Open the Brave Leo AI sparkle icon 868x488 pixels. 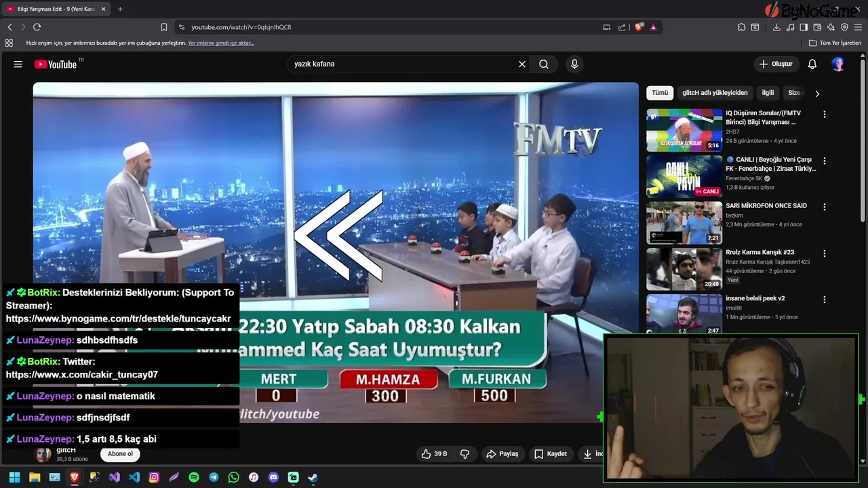[x=831, y=27]
